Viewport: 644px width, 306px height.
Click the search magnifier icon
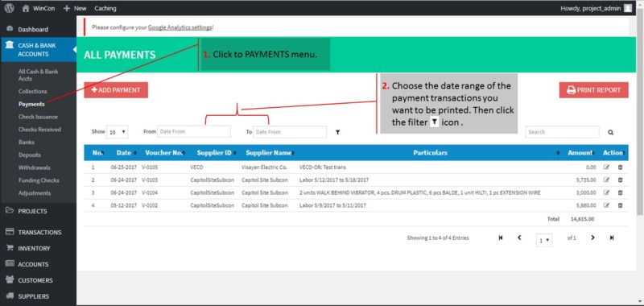click(611, 132)
